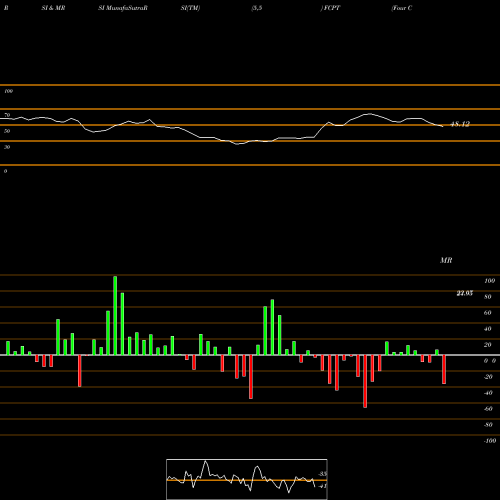Select the 22.93 value in MR panel

click(465, 293)
